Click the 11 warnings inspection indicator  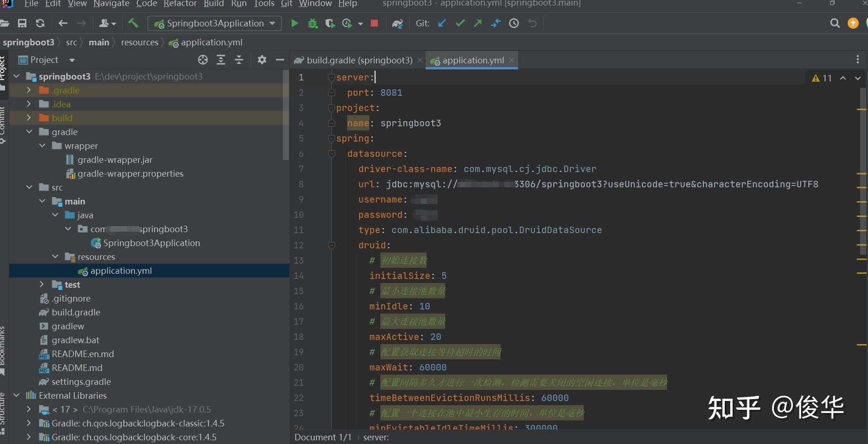click(822, 78)
